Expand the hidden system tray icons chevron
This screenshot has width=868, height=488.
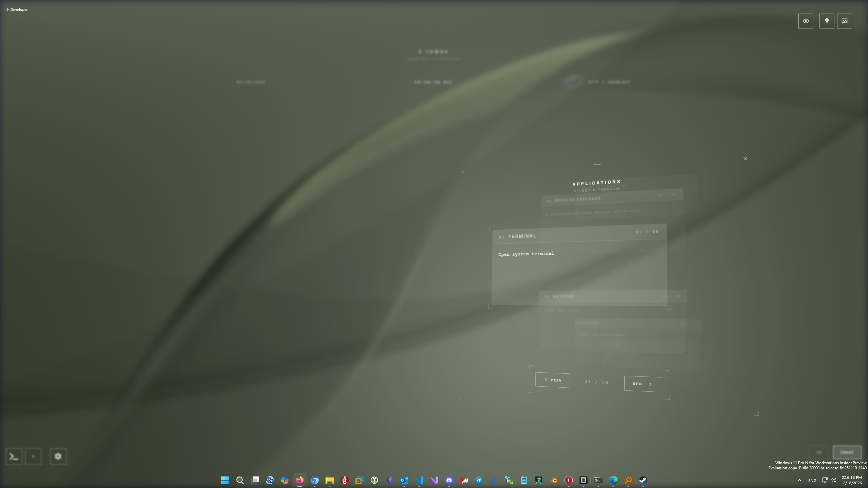tap(799, 480)
